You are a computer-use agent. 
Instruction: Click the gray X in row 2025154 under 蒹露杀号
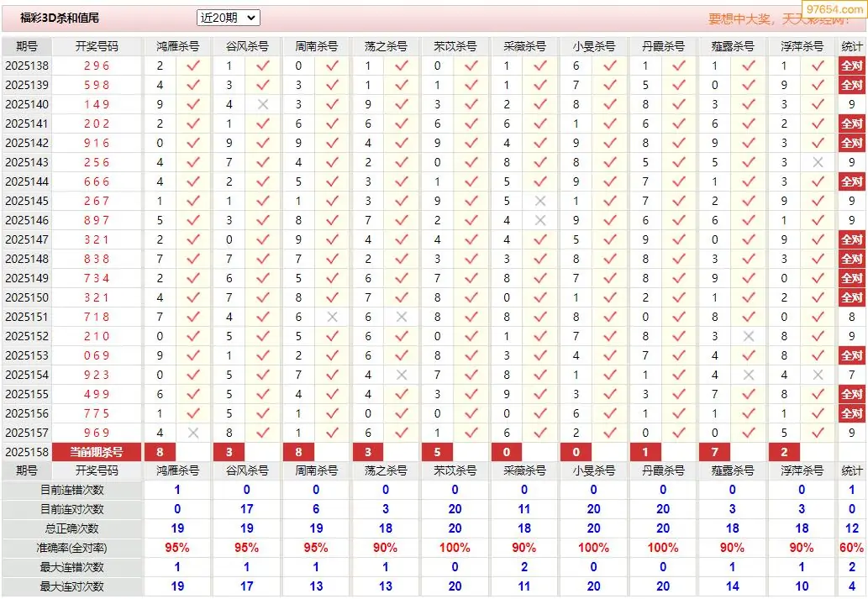click(749, 375)
